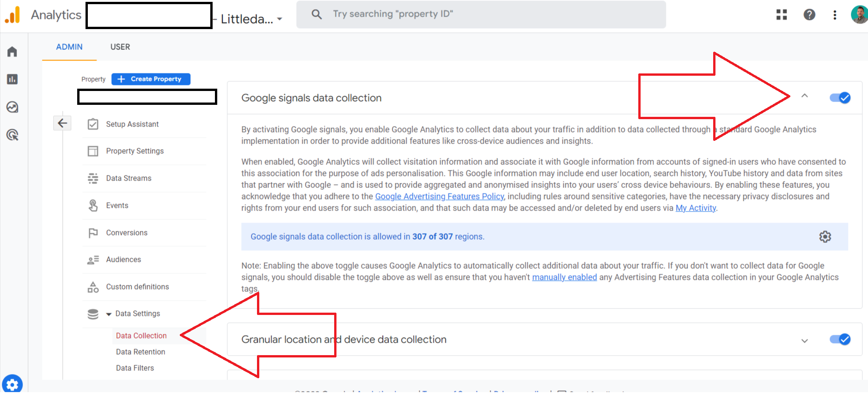This screenshot has width=868, height=393.
Task: Switch to the ADMIN tab
Action: (x=69, y=47)
